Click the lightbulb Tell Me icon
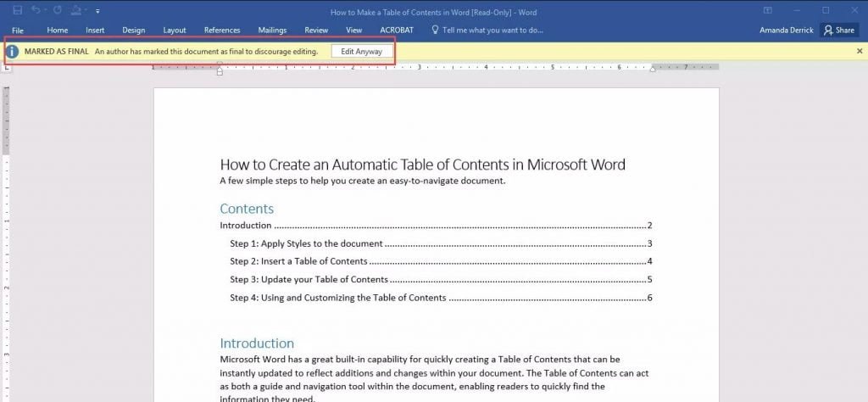The width and height of the screenshot is (868, 402). click(x=436, y=30)
